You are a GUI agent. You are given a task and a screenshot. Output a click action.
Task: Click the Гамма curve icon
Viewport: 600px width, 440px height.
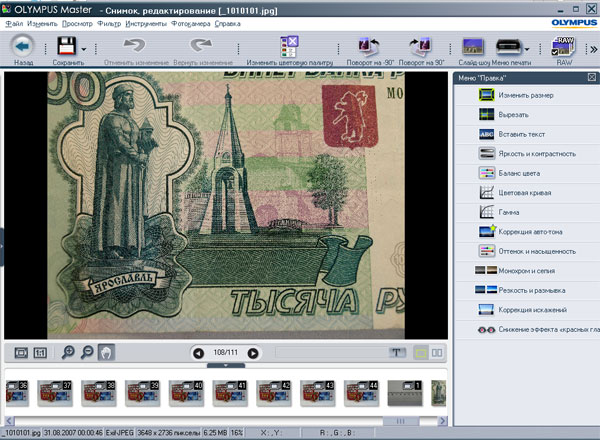point(486,212)
